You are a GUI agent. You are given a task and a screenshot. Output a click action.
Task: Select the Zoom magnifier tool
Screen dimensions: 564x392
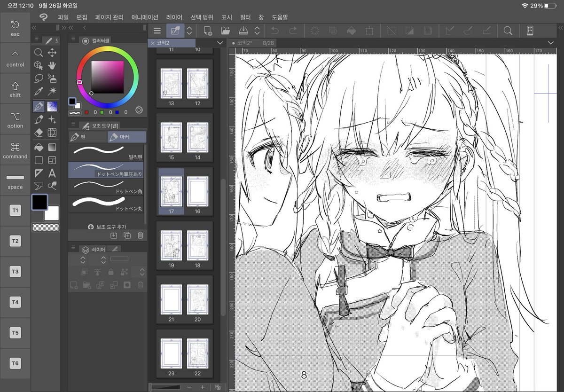pos(39,53)
